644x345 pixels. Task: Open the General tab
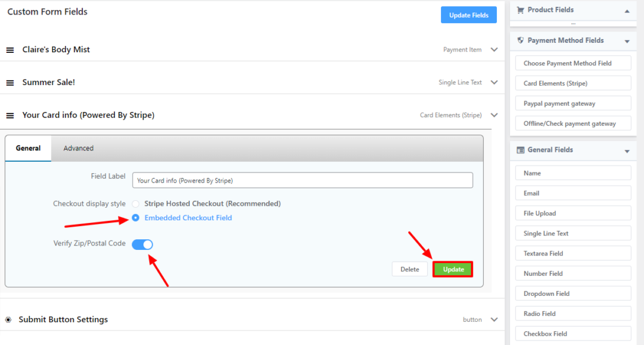point(28,149)
